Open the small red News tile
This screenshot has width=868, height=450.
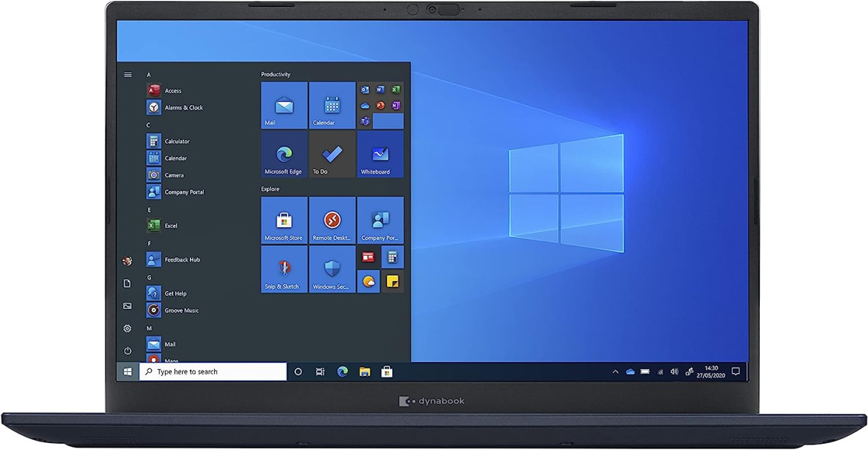point(369,257)
